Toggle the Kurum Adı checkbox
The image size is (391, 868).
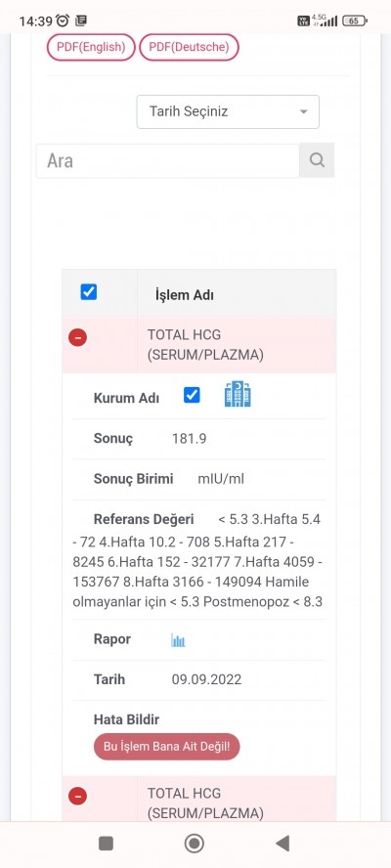(192, 395)
